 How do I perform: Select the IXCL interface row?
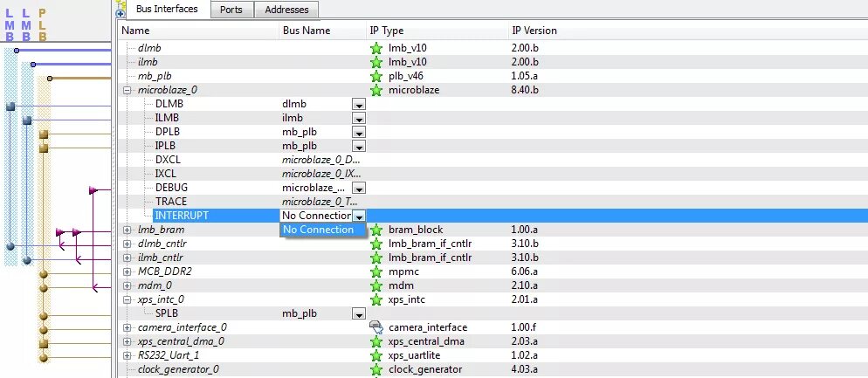tap(493, 174)
